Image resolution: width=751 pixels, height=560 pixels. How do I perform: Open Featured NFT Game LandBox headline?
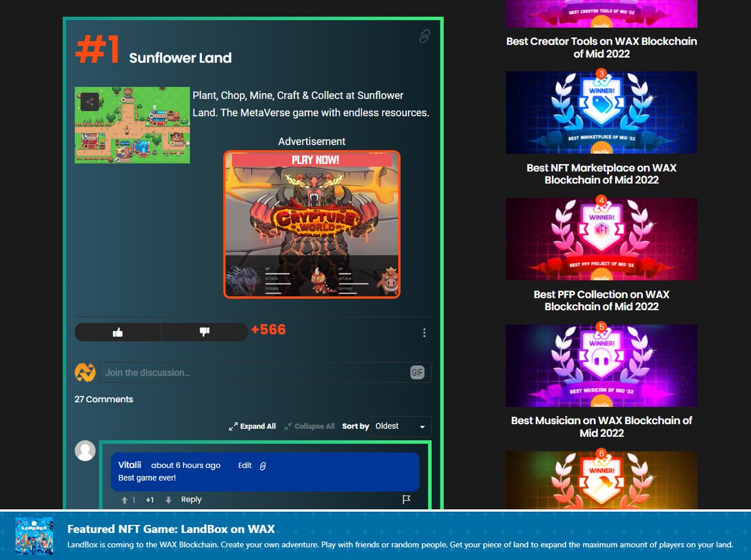[x=171, y=529]
